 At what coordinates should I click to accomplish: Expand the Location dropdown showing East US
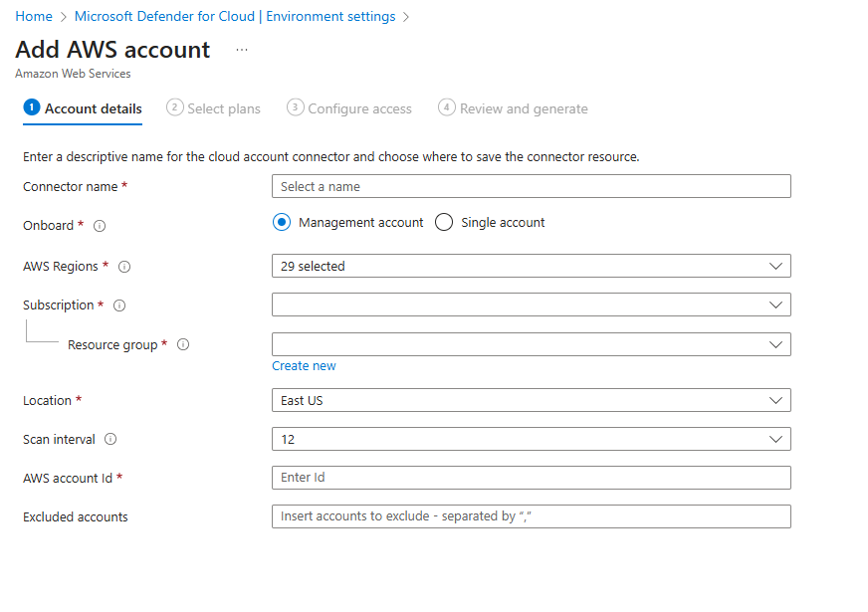[x=531, y=400]
